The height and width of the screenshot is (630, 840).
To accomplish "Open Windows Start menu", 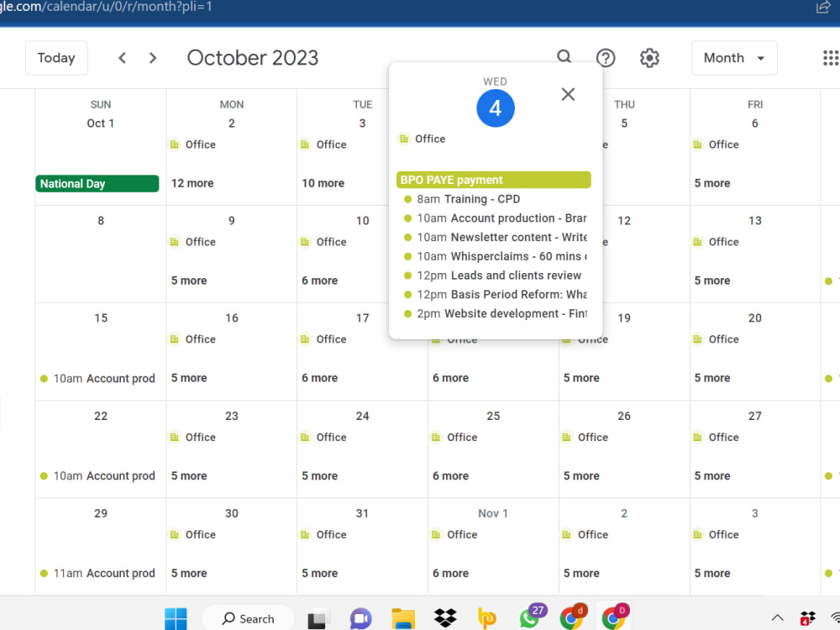I will (176, 619).
